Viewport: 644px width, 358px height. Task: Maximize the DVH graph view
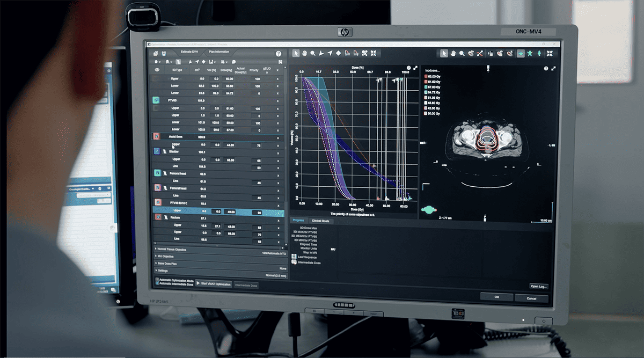pyautogui.click(x=415, y=68)
